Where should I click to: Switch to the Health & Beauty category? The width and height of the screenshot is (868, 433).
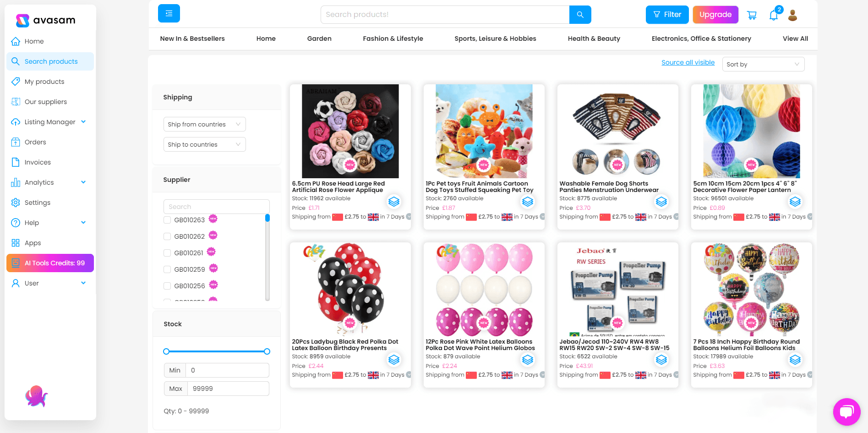pos(594,38)
